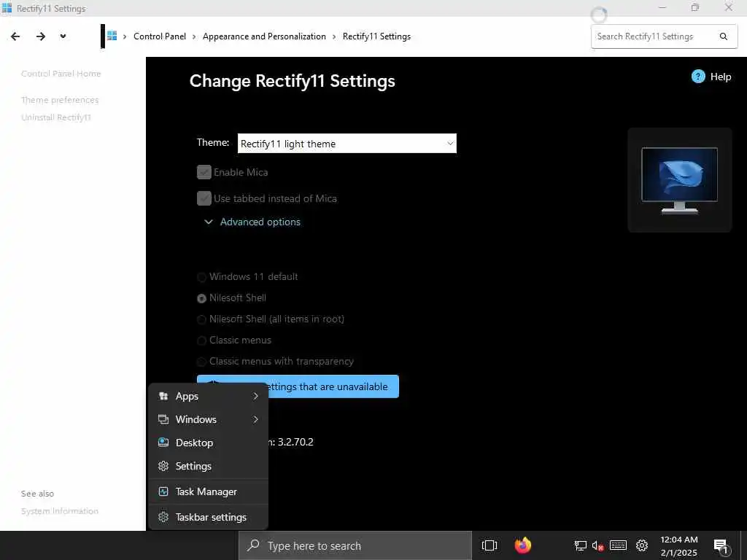The image size is (747, 560).
Task: Click Rectify11 Settings window title icon
Action: pyautogui.click(x=7, y=7)
